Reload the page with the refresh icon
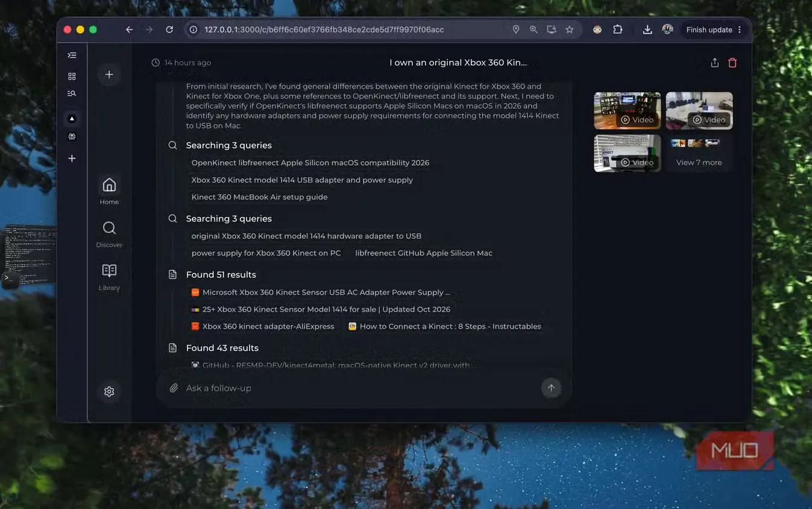Viewport: 812px width, 509px height. pos(169,30)
